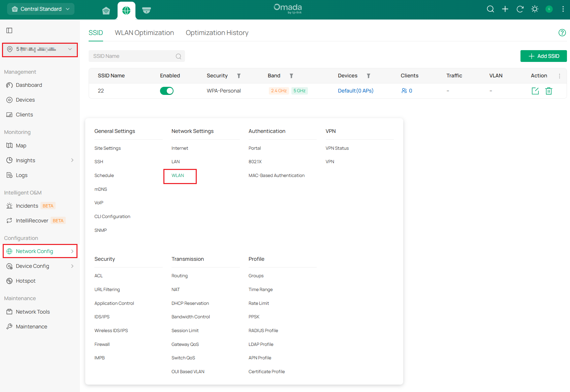Image resolution: width=570 pixels, height=392 pixels.
Task: Open table column options three-dot icon
Action: (560, 76)
